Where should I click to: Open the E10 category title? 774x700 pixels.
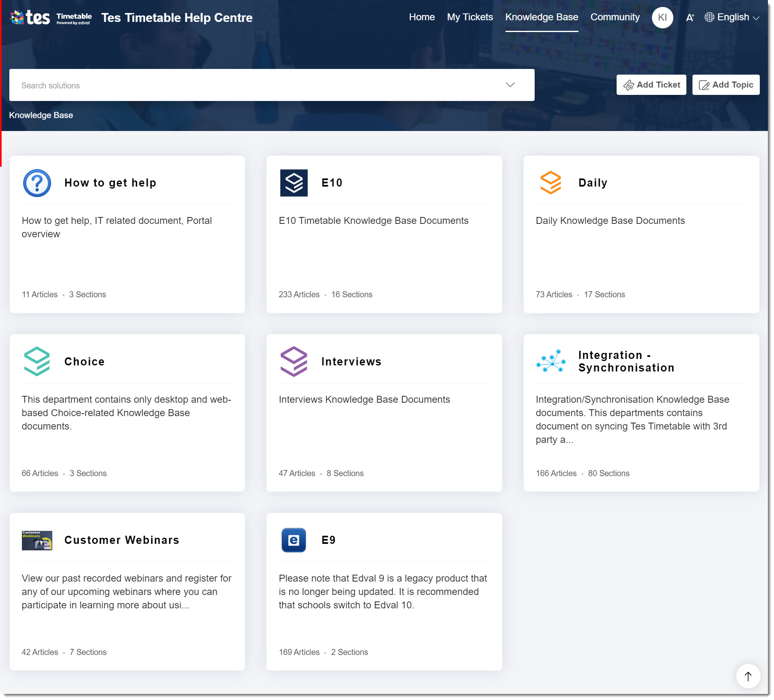[332, 183]
